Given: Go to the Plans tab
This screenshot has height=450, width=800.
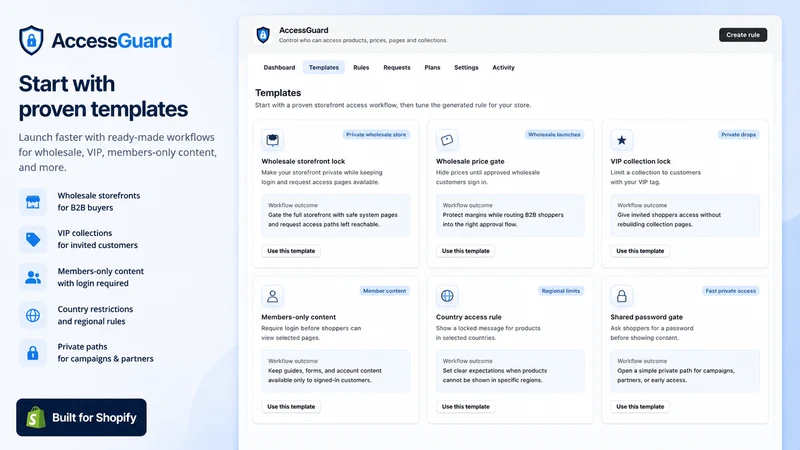Looking at the screenshot, I should pyautogui.click(x=432, y=67).
